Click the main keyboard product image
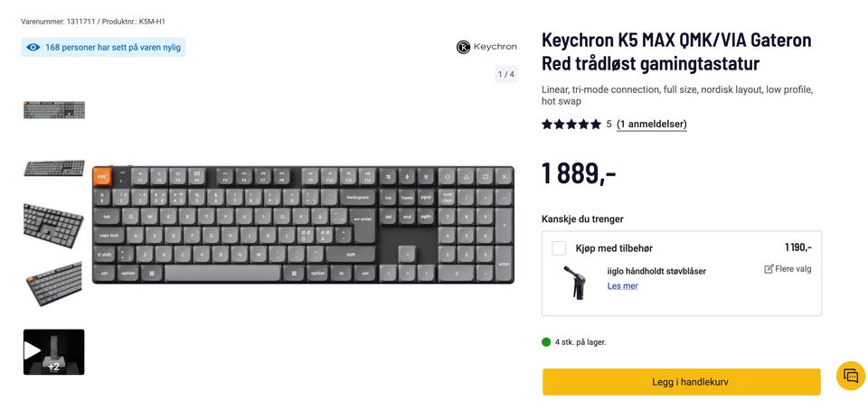The width and height of the screenshot is (868, 410). click(303, 224)
